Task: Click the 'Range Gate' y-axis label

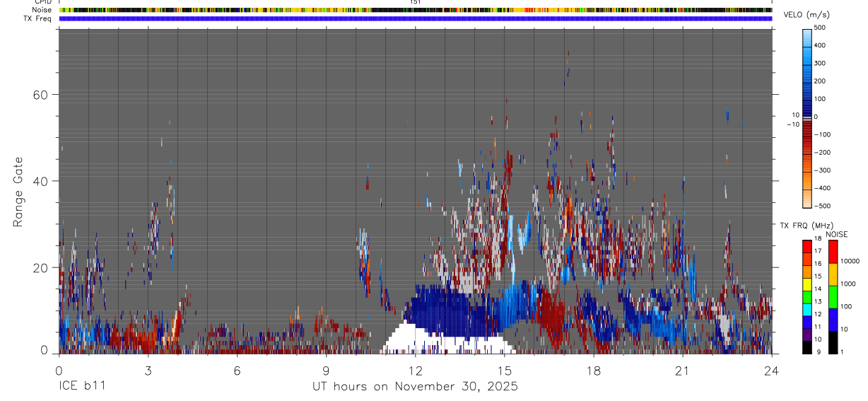Action: (x=19, y=192)
